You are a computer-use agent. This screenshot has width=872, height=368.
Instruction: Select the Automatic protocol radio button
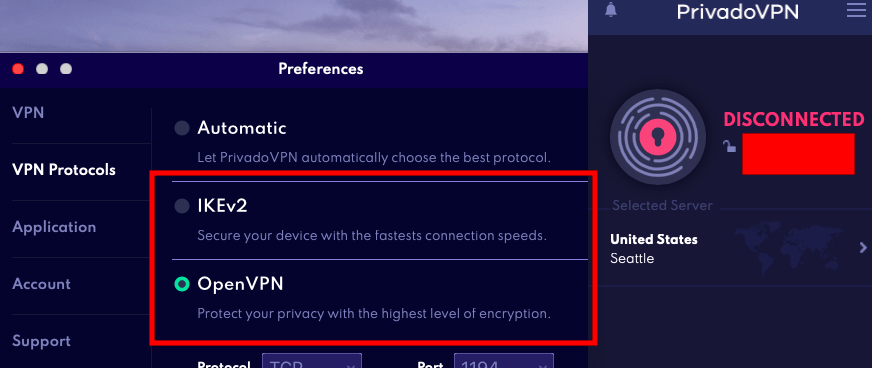(x=182, y=128)
